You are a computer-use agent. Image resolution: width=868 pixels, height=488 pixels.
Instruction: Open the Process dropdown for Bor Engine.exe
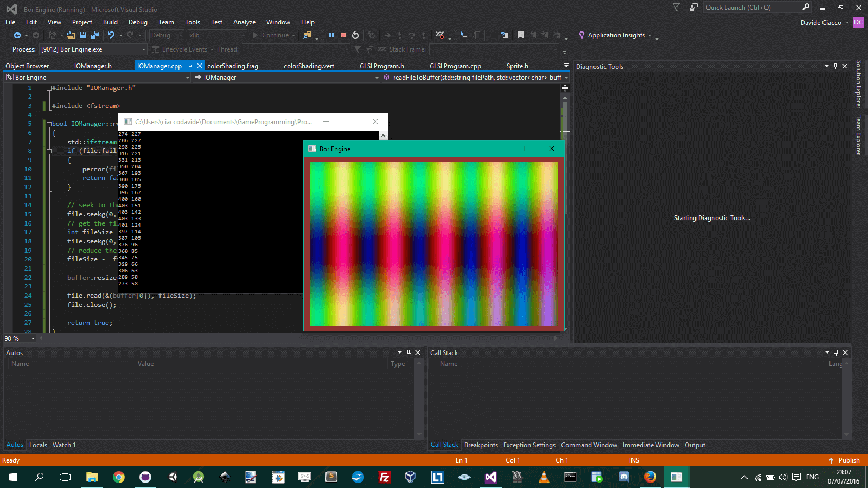144,49
